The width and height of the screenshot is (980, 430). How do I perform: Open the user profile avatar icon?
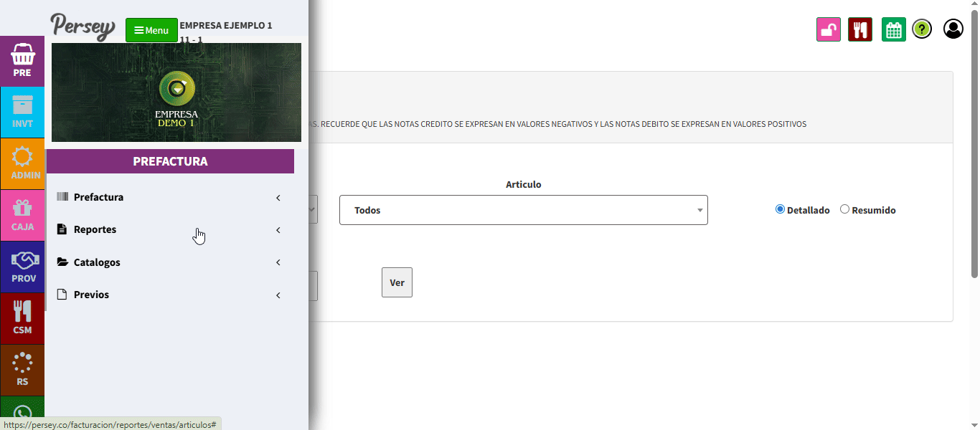click(953, 29)
